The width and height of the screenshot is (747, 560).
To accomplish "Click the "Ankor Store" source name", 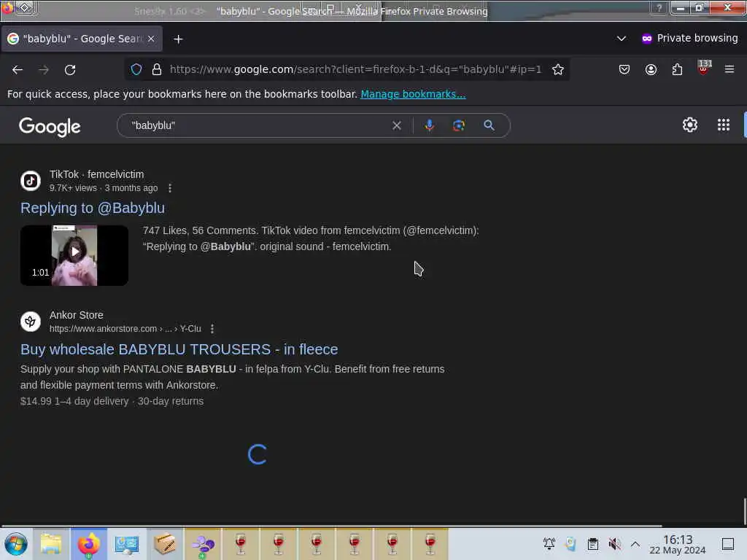I will 76,315.
